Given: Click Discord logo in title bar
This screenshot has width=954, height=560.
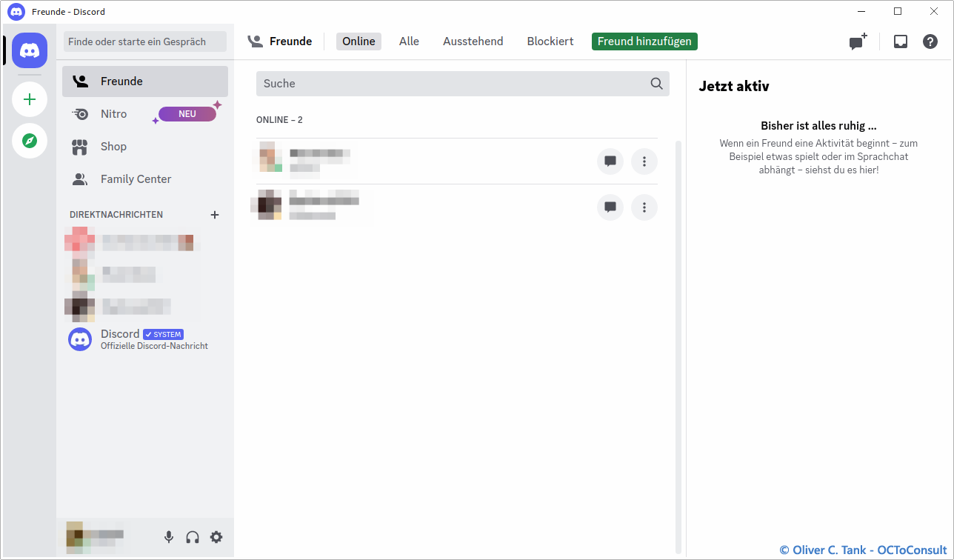Looking at the screenshot, I should tap(16, 12).
